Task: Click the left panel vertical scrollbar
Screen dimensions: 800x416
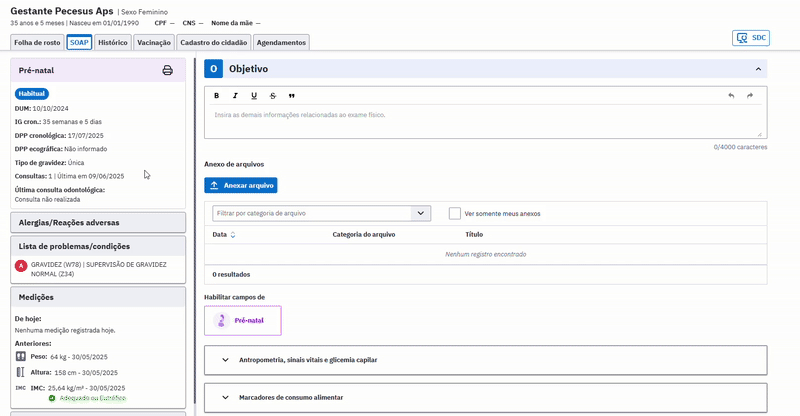Action: (x=195, y=232)
